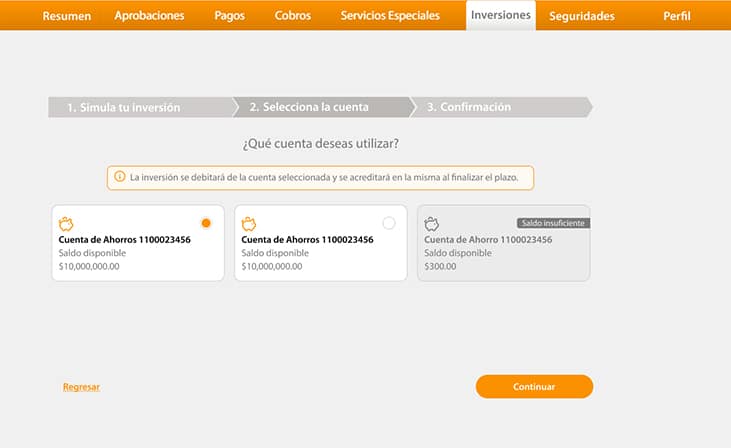Screen dimensions: 731x448
Task: Click piggy bank icon on the selected account card
Action: click(67, 224)
